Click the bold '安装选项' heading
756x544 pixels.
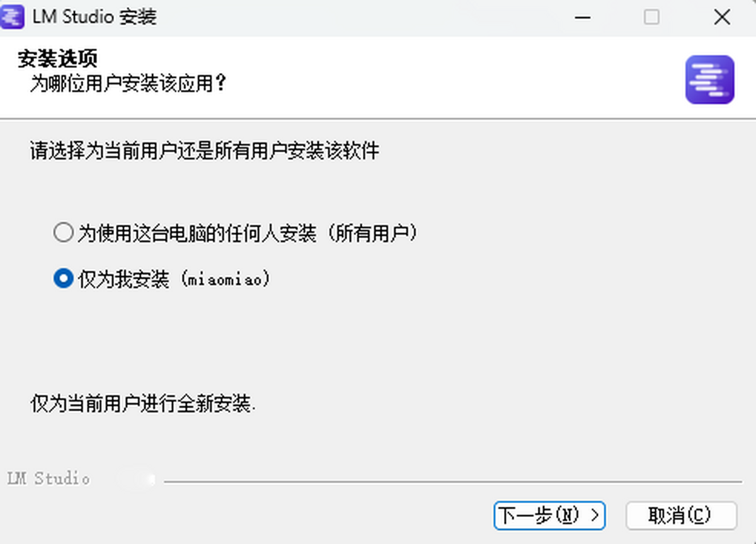(x=57, y=59)
